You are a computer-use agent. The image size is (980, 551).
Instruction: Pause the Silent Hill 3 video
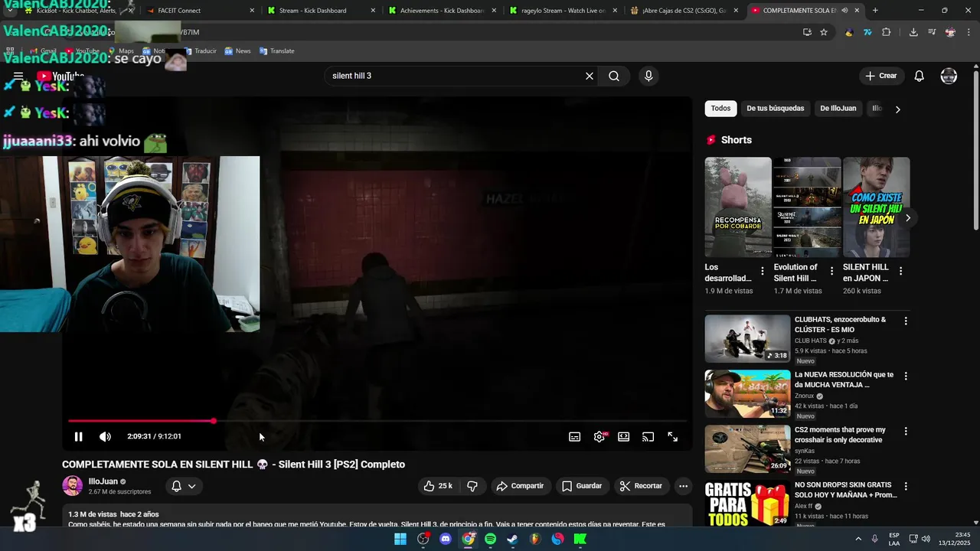click(x=78, y=437)
